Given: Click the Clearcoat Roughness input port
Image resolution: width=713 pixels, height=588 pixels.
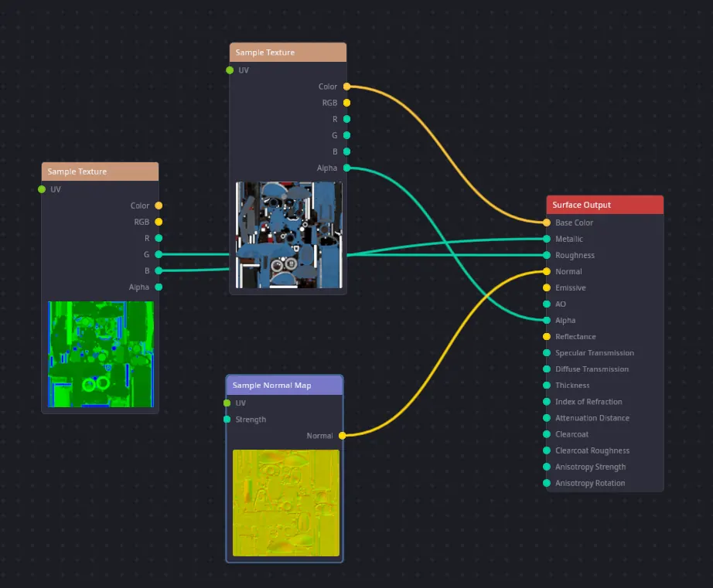Looking at the screenshot, I should tap(547, 450).
